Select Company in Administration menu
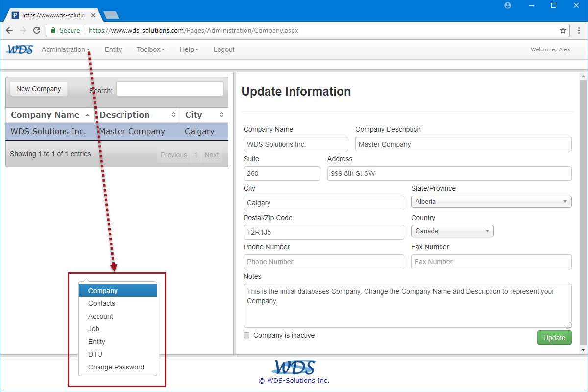Image resolution: width=588 pixels, height=392 pixels. pyautogui.click(x=118, y=291)
